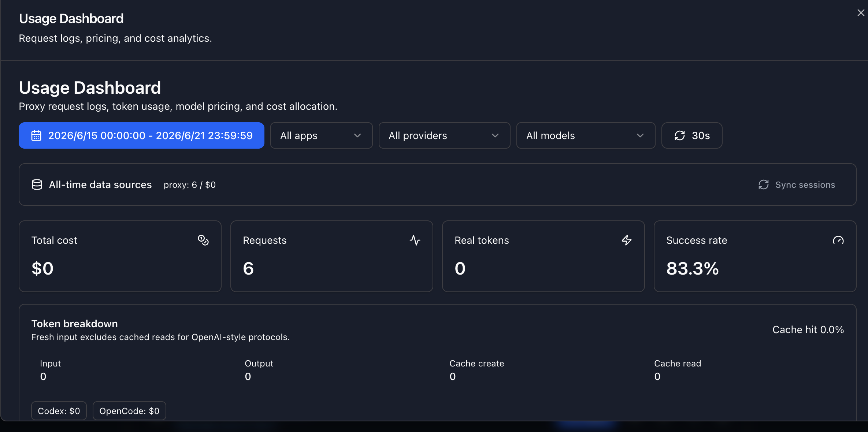868x432 pixels.
Task: Close the Usage Dashboard dialog
Action: [x=861, y=13]
